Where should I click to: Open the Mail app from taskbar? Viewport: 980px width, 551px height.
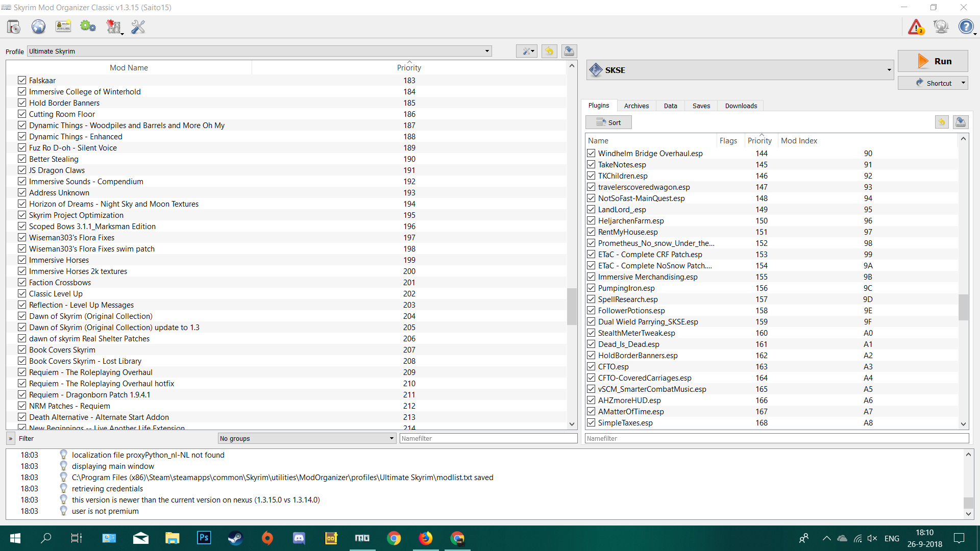click(x=141, y=538)
